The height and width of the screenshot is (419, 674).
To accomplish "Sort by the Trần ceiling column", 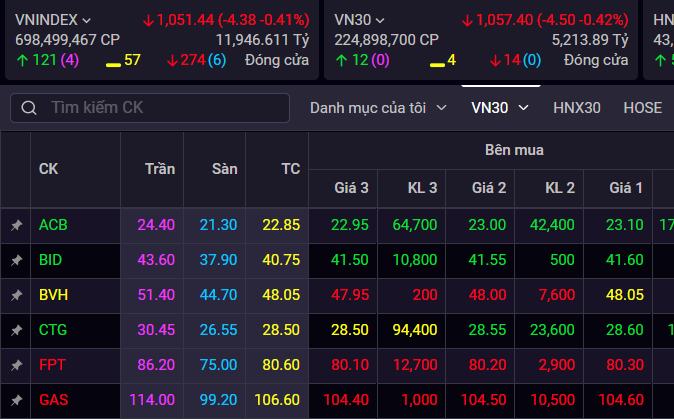I will 159,169.
